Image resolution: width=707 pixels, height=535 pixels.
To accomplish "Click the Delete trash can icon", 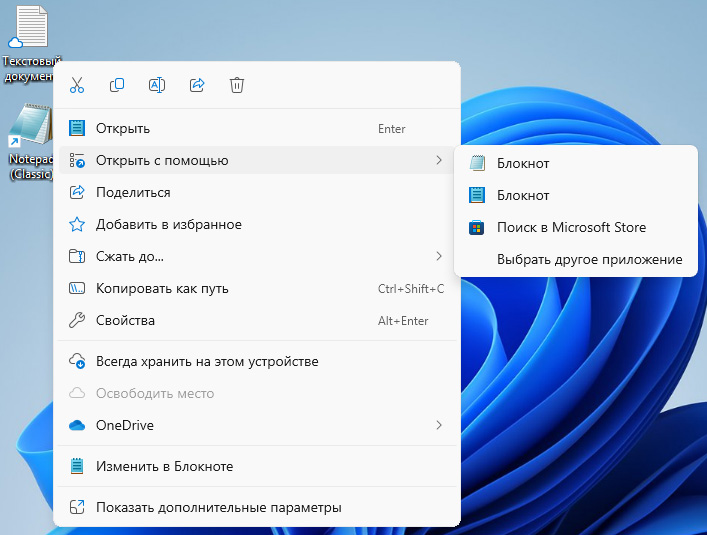I will (237, 85).
